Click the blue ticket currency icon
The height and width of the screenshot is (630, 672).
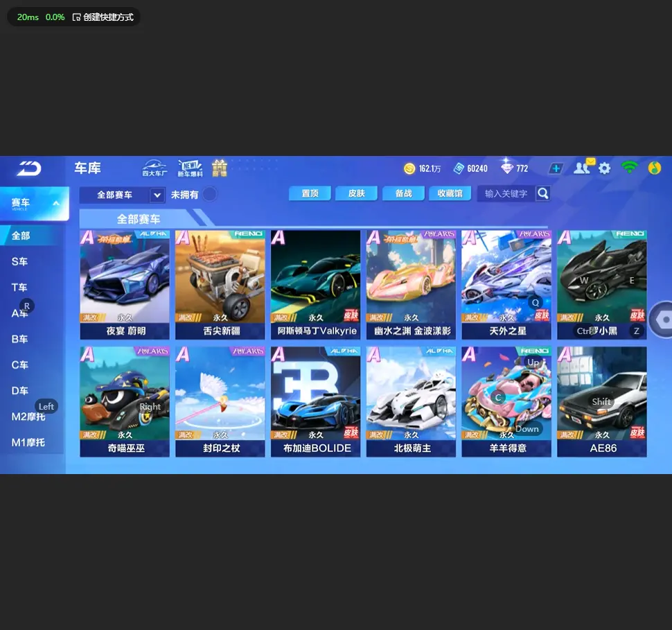point(459,168)
